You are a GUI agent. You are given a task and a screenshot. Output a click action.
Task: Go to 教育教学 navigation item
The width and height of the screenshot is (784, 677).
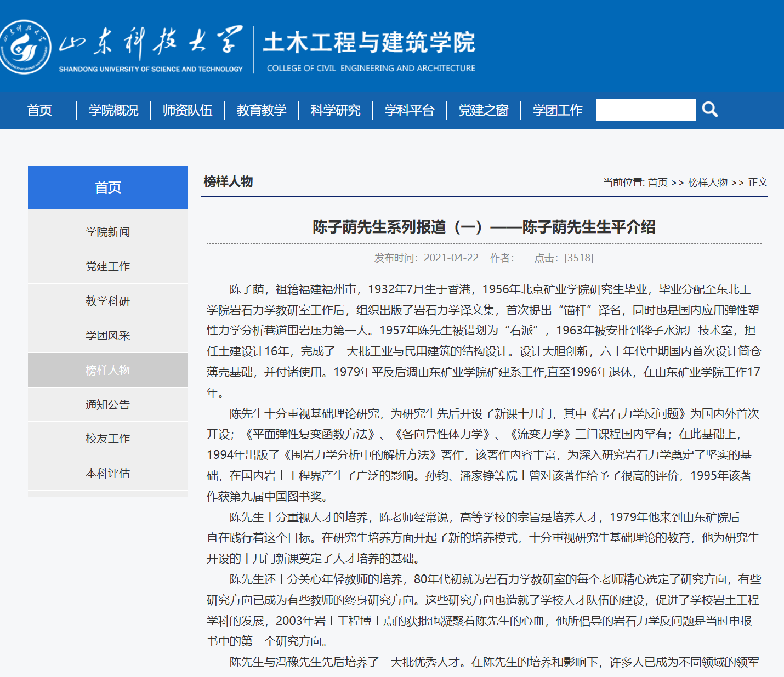[x=262, y=110]
